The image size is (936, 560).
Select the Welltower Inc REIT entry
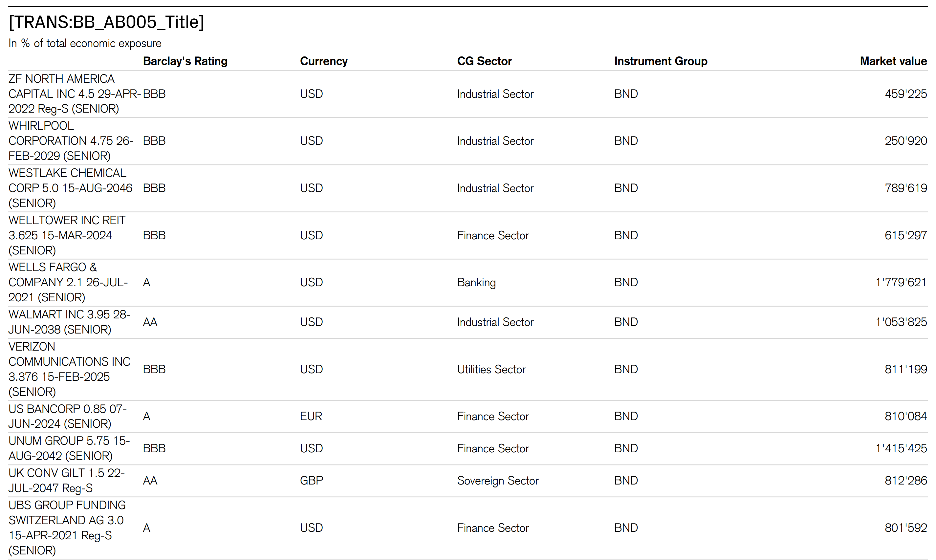67,235
